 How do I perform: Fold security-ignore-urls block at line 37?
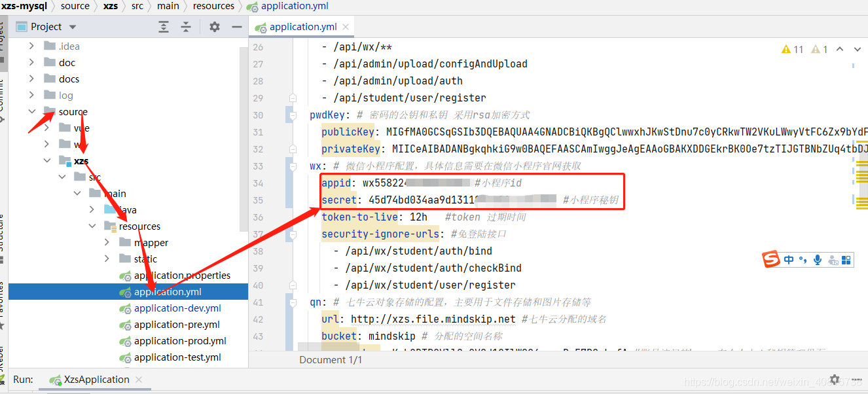pyautogui.click(x=293, y=234)
